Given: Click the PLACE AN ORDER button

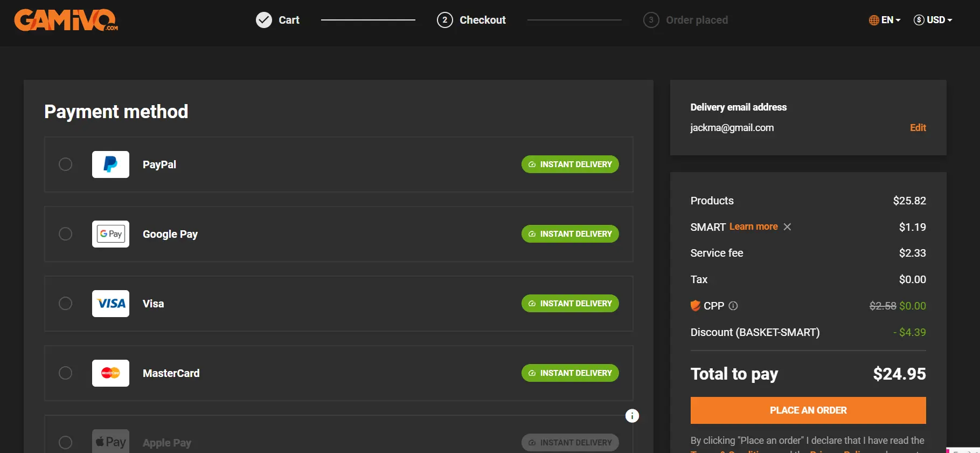Looking at the screenshot, I should pyautogui.click(x=808, y=410).
